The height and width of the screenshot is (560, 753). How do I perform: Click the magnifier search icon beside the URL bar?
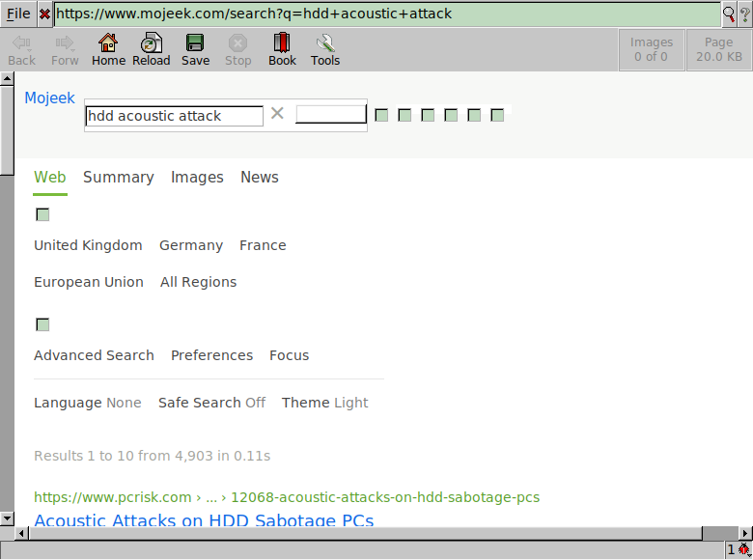tap(729, 14)
